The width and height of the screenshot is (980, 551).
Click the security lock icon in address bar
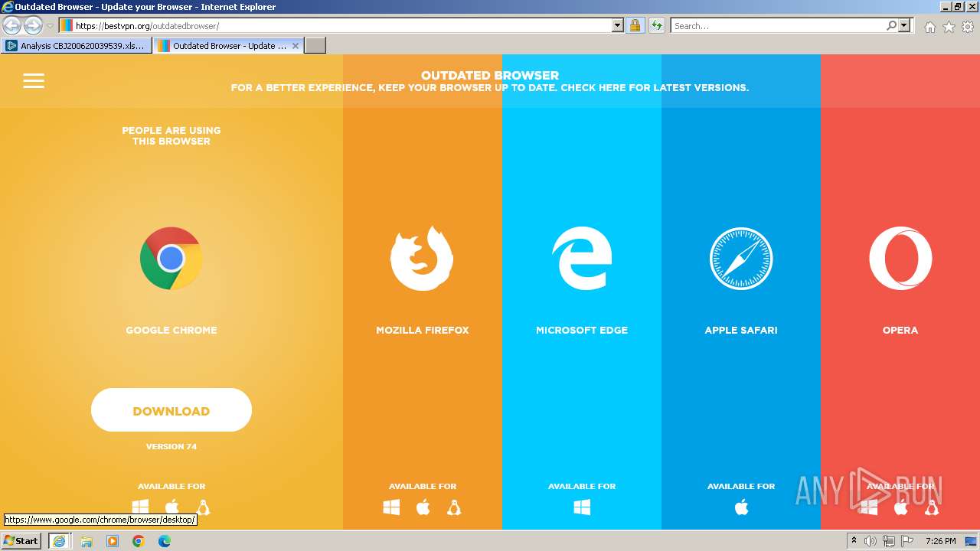tap(635, 26)
